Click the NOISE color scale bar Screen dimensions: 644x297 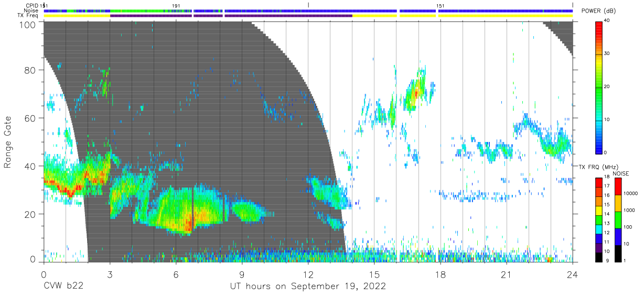coord(618,219)
